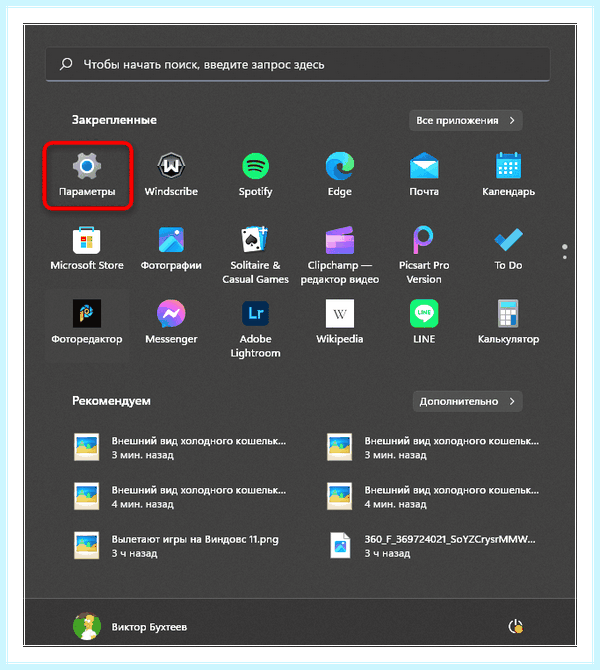Viewport: 600px width, 670px height.
Task: Expand Все приложения list
Action: click(x=466, y=120)
